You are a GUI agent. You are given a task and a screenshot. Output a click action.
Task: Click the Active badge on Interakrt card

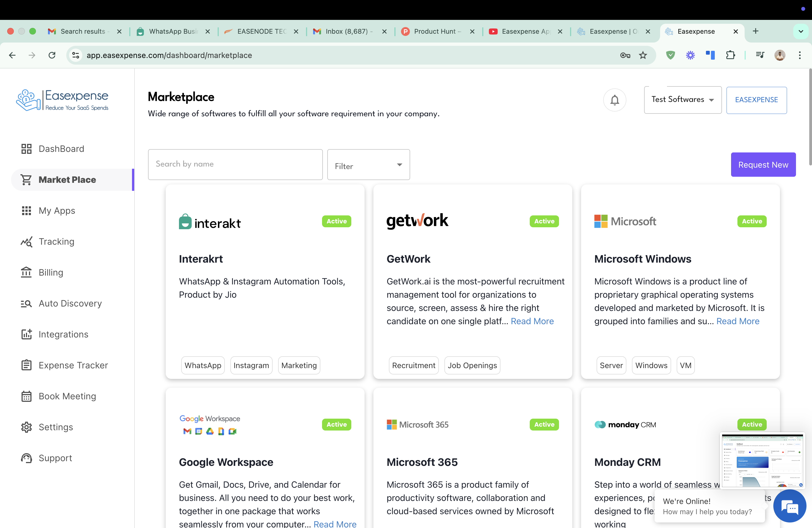(336, 221)
